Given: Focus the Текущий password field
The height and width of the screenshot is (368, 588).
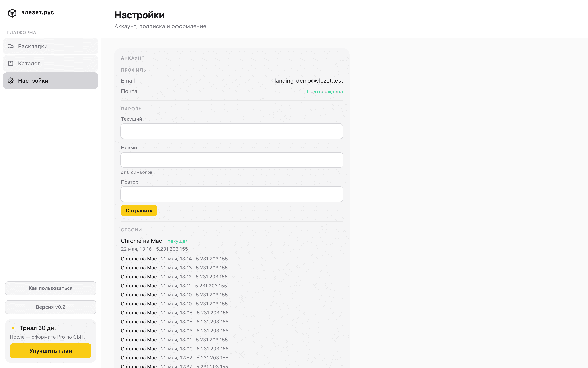Looking at the screenshot, I should pos(232,131).
